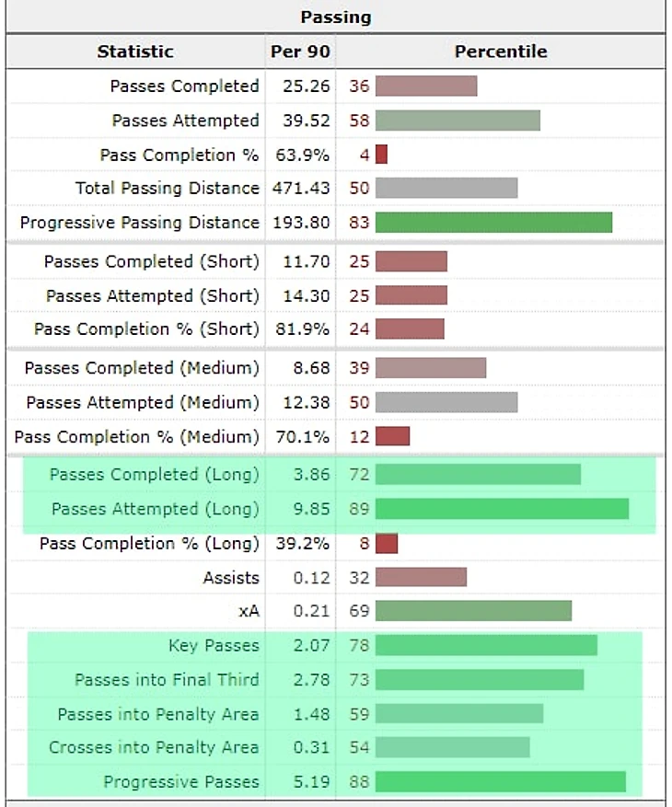672x807 pixels.
Task: Click the Passing table title
Action: tap(336, 17)
